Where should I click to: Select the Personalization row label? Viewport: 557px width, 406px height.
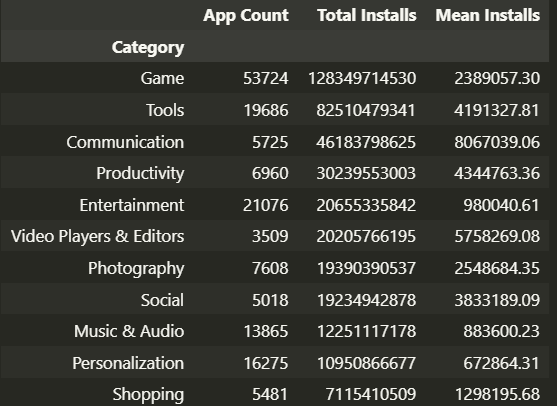[128, 363]
